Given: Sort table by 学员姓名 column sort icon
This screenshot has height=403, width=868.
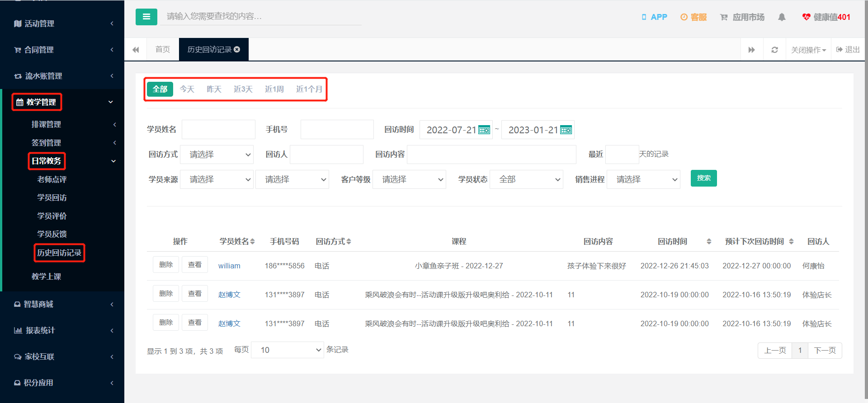Looking at the screenshot, I should pos(252,242).
